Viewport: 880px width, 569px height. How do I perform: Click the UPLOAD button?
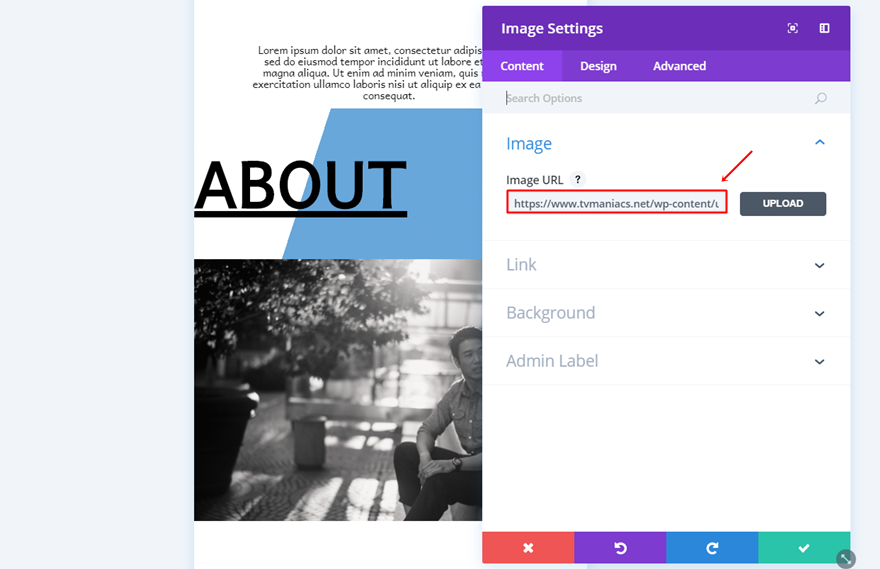(783, 204)
